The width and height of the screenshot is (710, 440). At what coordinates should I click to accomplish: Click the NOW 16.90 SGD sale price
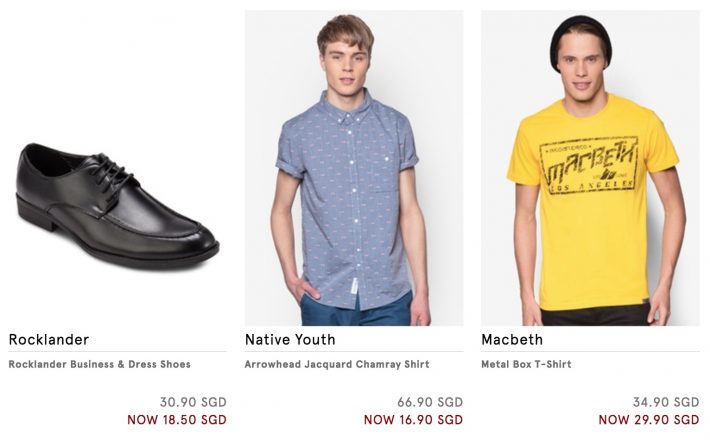[413, 420]
